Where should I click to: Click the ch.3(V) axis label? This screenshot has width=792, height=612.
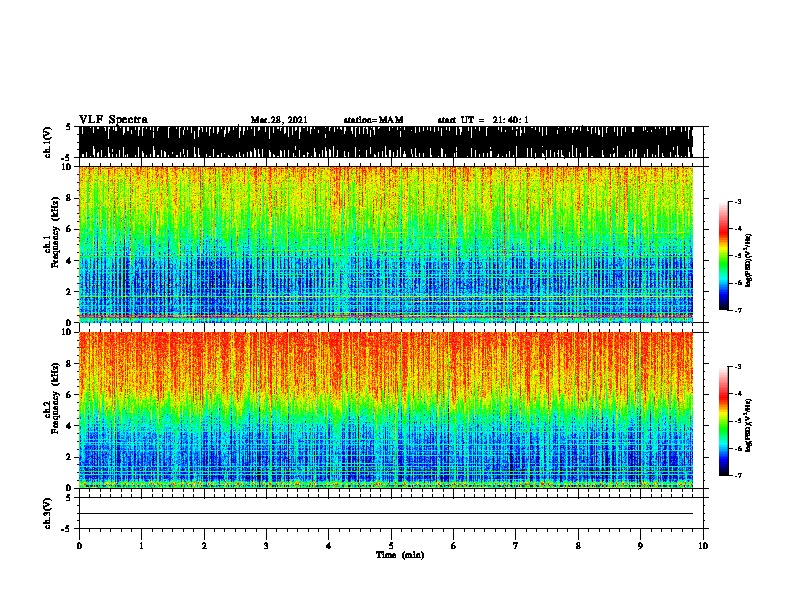(48, 513)
